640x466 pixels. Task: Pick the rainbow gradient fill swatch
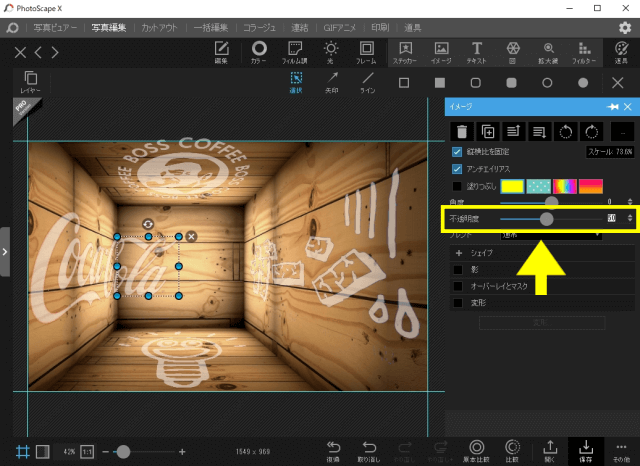[564, 186]
